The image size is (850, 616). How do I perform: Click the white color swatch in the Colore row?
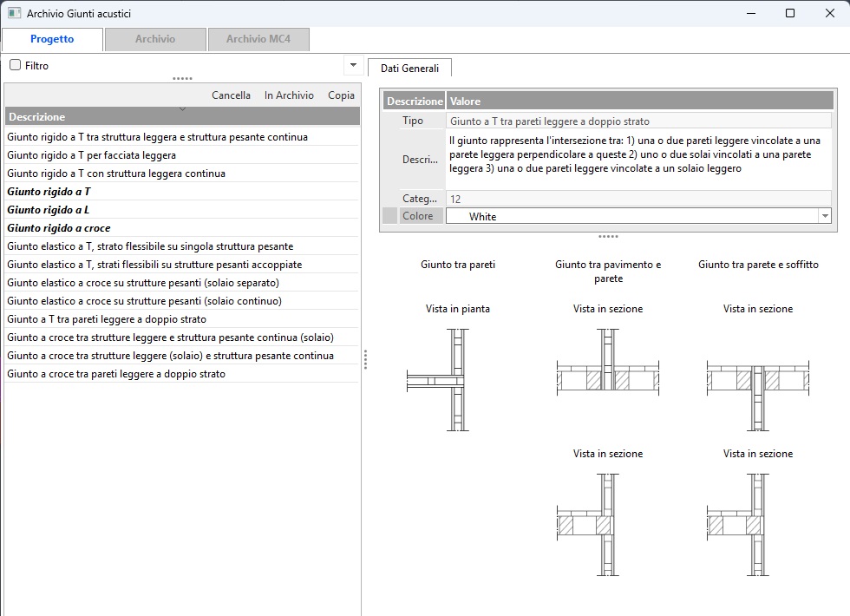pos(457,216)
